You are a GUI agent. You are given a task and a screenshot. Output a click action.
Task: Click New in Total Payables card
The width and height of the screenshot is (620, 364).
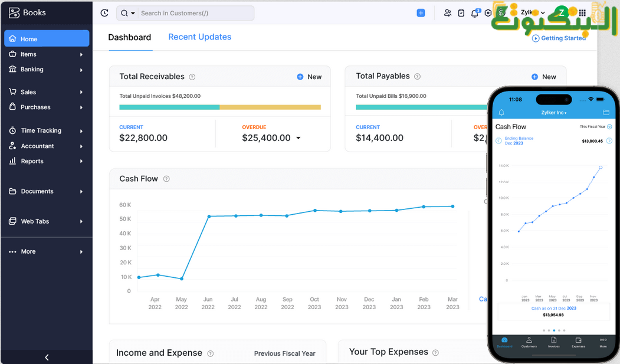(x=544, y=77)
